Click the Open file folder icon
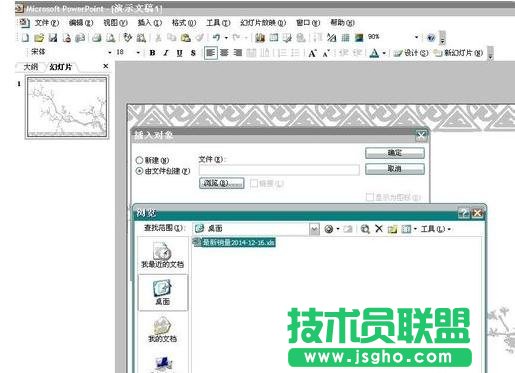The width and height of the screenshot is (515, 373). pos(39,38)
